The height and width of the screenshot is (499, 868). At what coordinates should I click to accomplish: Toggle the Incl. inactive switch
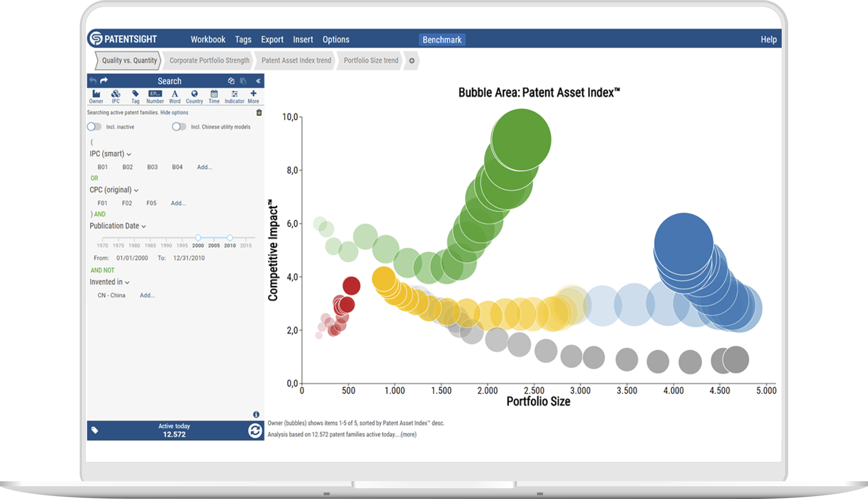pyautogui.click(x=94, y=126)
